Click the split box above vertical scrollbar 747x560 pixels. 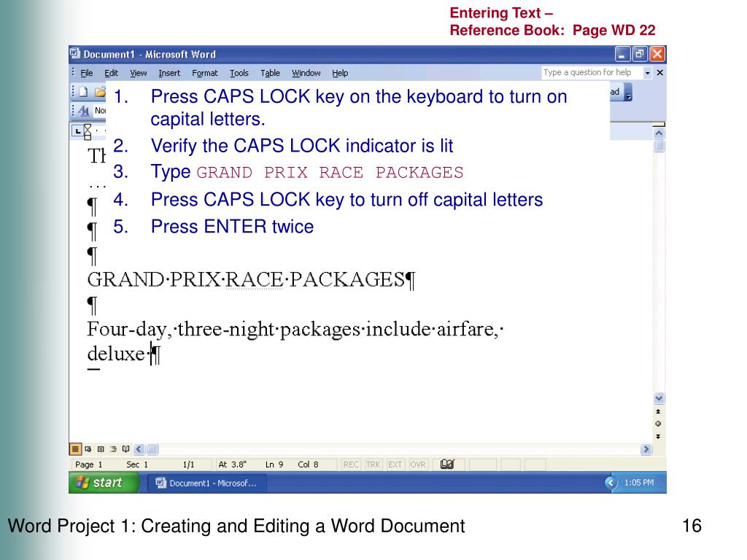(x=659, y=124)
